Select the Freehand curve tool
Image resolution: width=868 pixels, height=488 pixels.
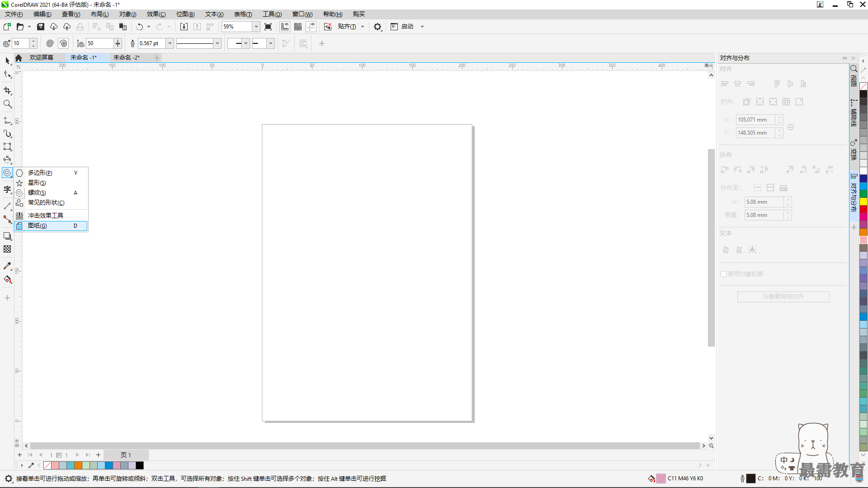[x=7, y=121]
